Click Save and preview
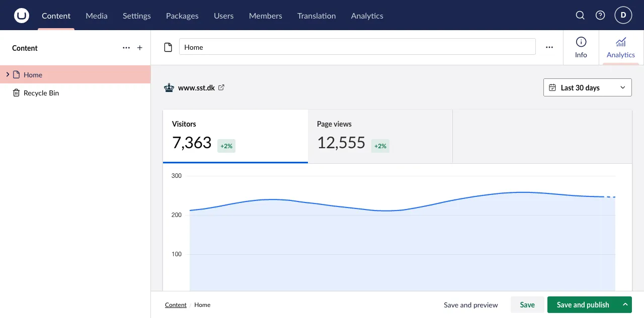Viewport: 644px width, 318px height. 471,305
